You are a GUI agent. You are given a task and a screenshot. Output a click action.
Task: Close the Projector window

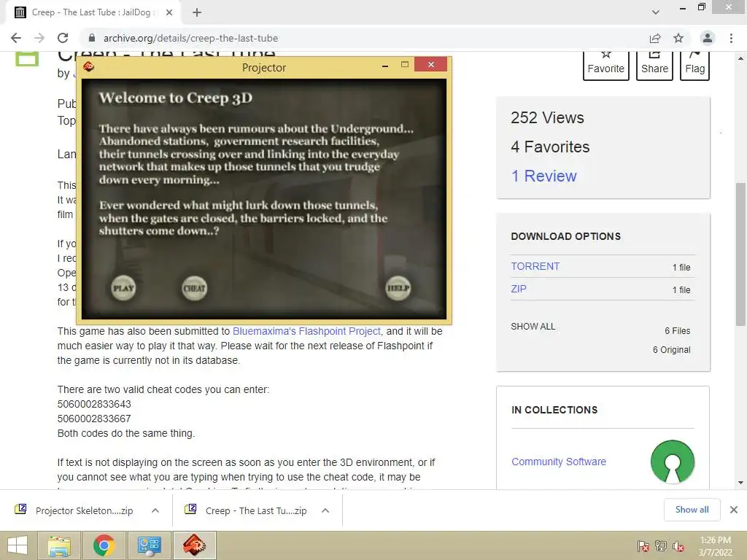click(430, 64)
